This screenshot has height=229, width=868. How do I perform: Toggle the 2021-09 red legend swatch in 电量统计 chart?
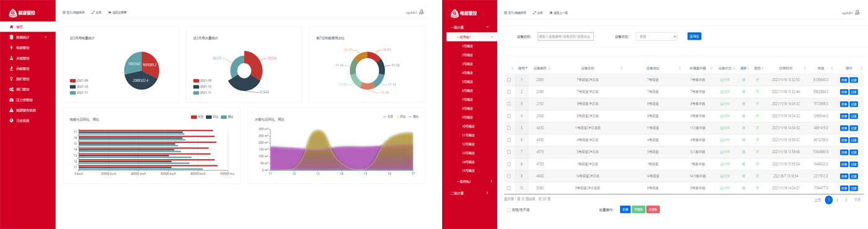click(x=73, y=80)
